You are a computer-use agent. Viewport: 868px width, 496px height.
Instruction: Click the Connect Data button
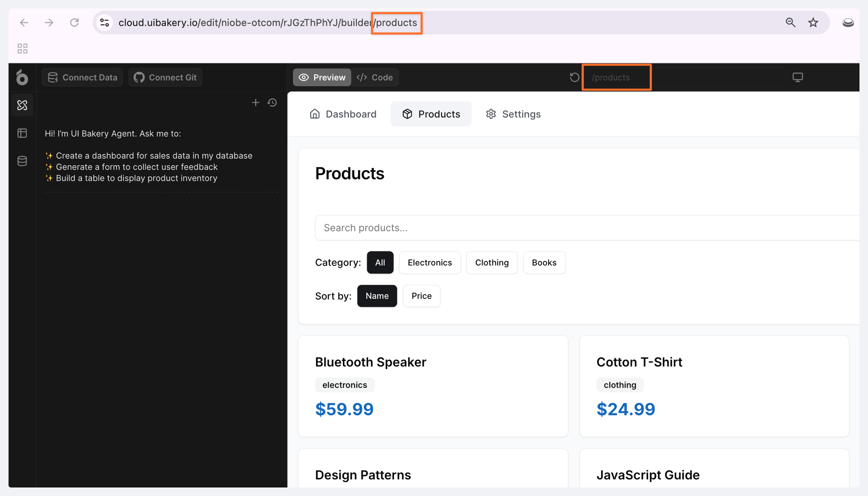click(82, 77)
